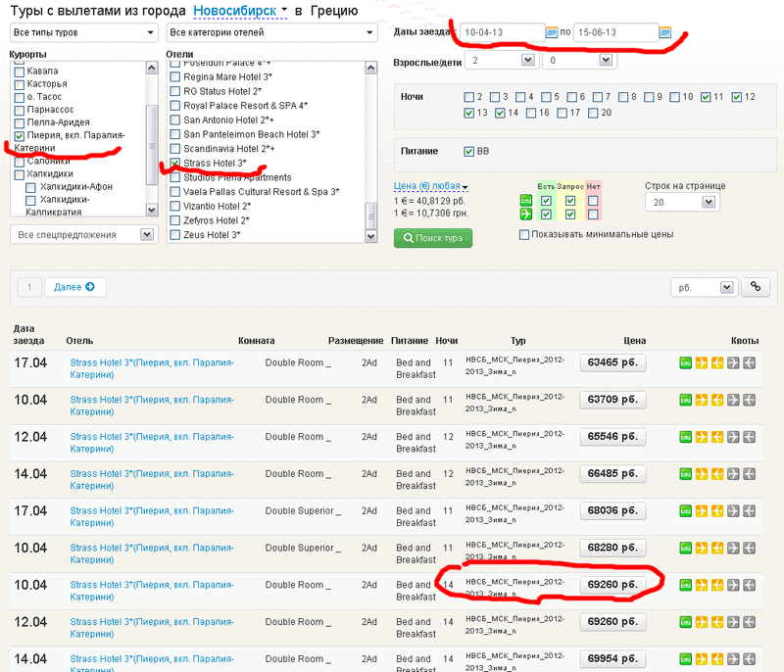Click last gray plane icon in 63709 рб. row
784x672 pixels.
click(749, 400)
